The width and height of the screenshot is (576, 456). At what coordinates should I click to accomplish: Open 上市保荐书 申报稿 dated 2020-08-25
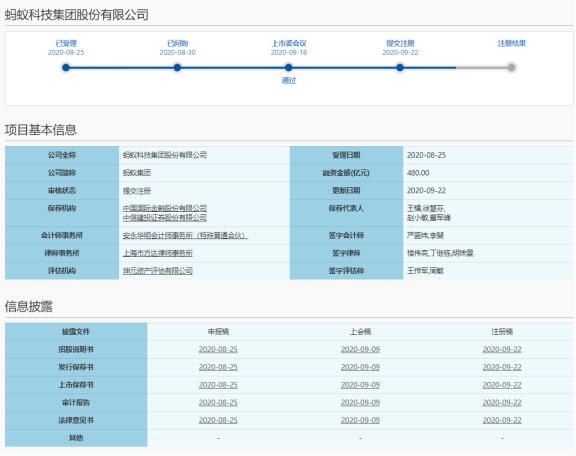218,385
